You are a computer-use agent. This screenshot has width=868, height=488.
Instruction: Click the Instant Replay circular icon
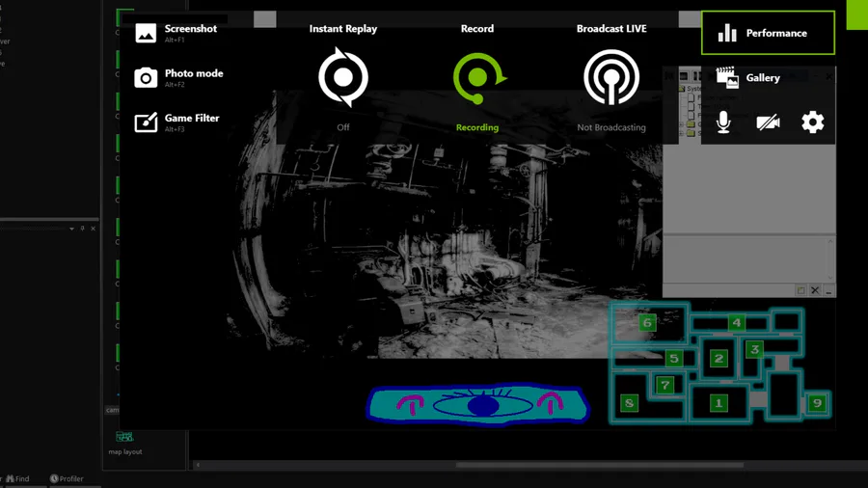(343, 77)
